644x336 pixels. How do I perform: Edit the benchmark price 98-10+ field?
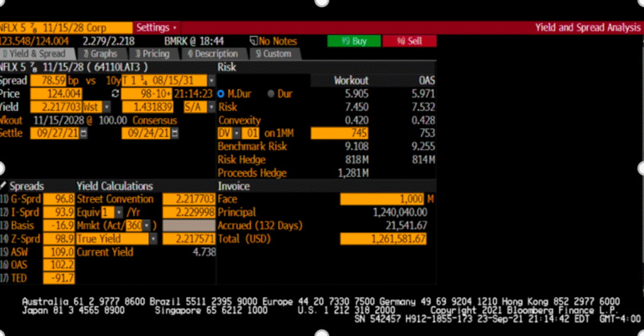coord(147,94)
